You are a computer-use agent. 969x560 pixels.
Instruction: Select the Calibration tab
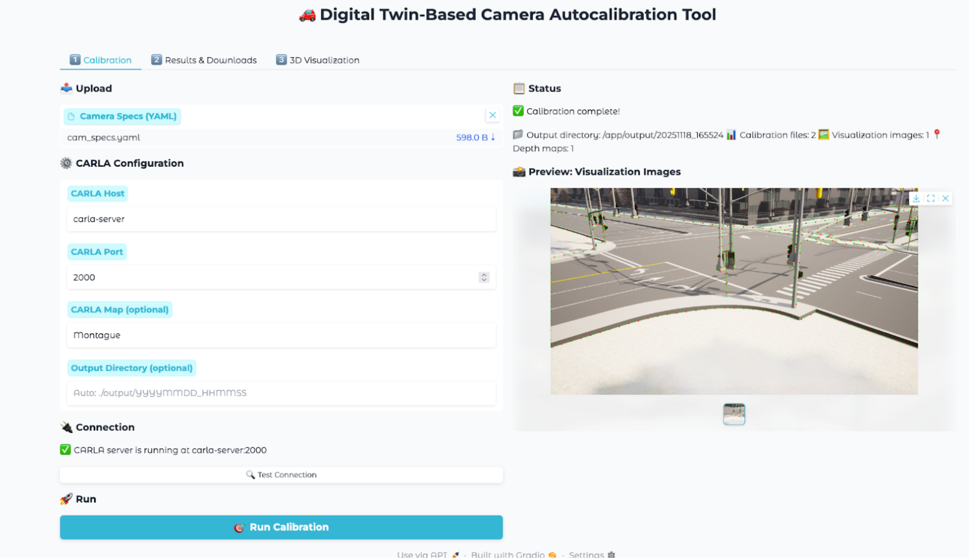(x=100, y=60)
